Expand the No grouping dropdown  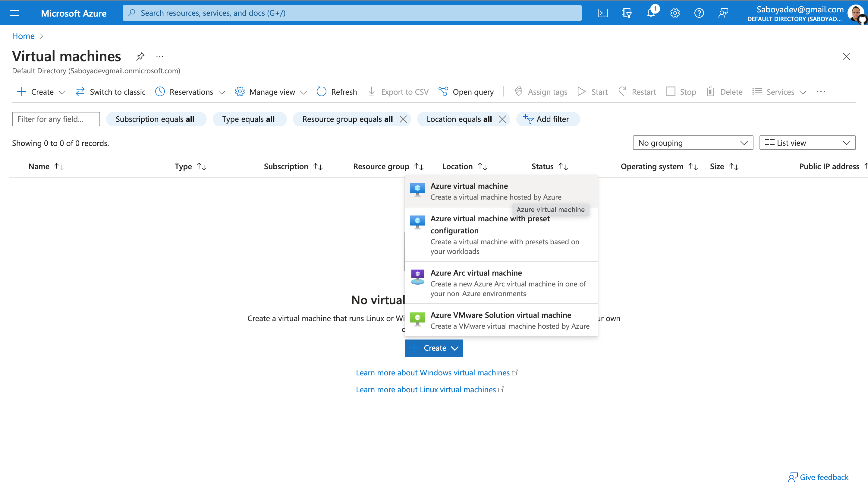tap(693, 143)
